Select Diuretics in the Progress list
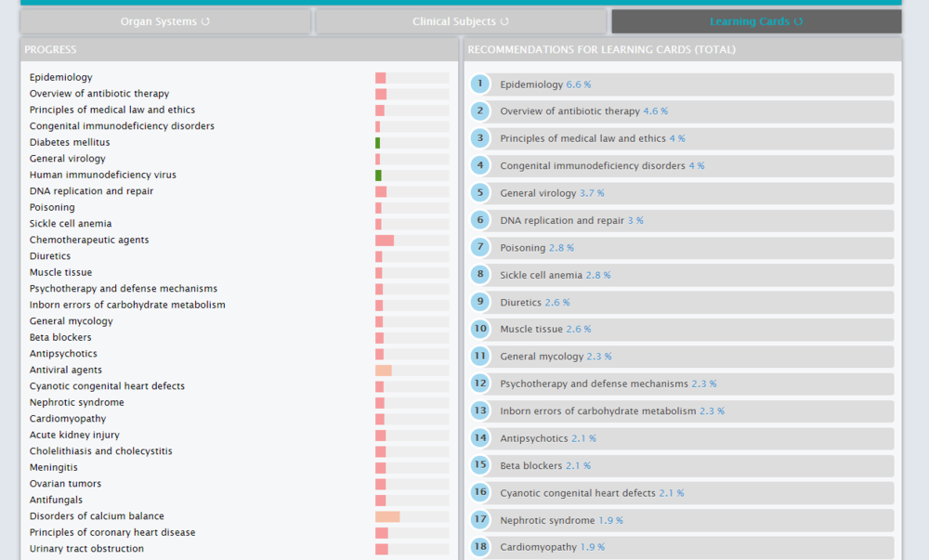This screenshot has height=560, width=929. tap(50, 256)
